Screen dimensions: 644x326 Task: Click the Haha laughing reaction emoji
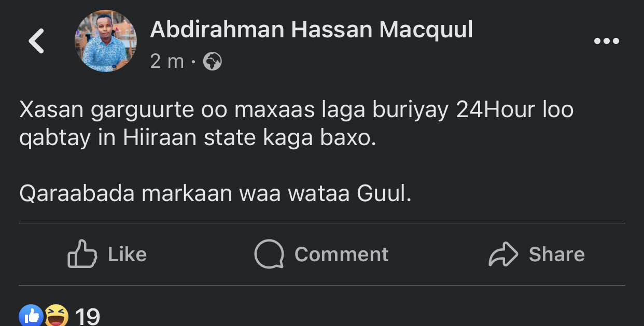point(57,316)
